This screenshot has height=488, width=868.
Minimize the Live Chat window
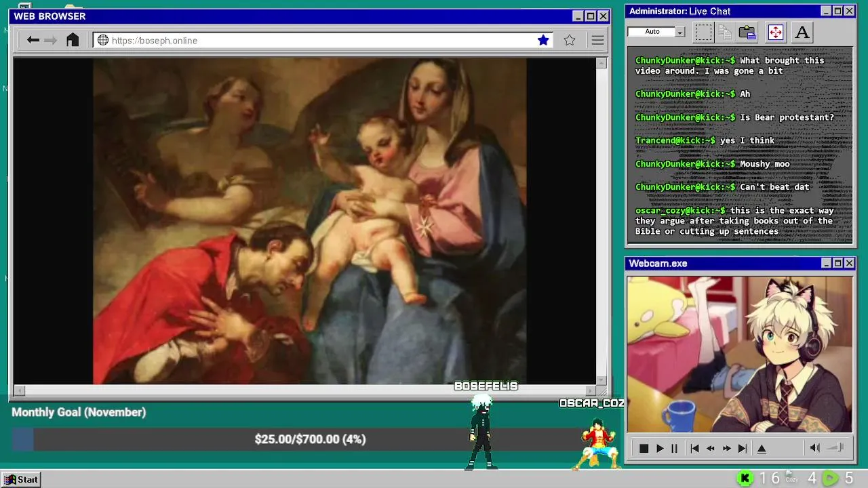click(x=826, y=11)
